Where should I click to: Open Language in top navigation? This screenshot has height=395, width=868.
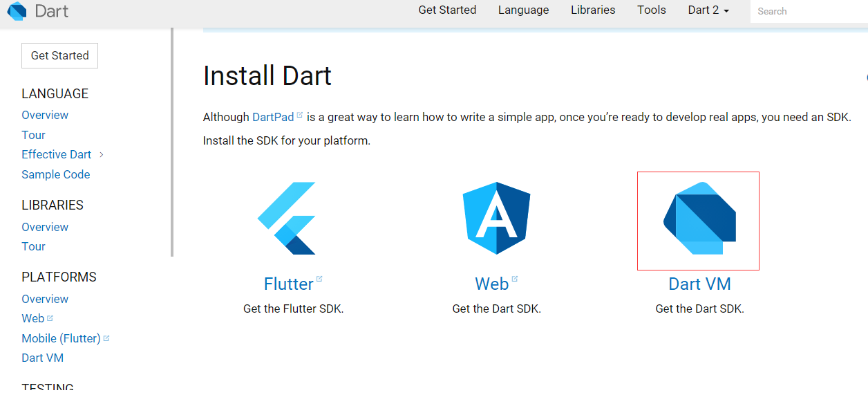click(523, 10)
